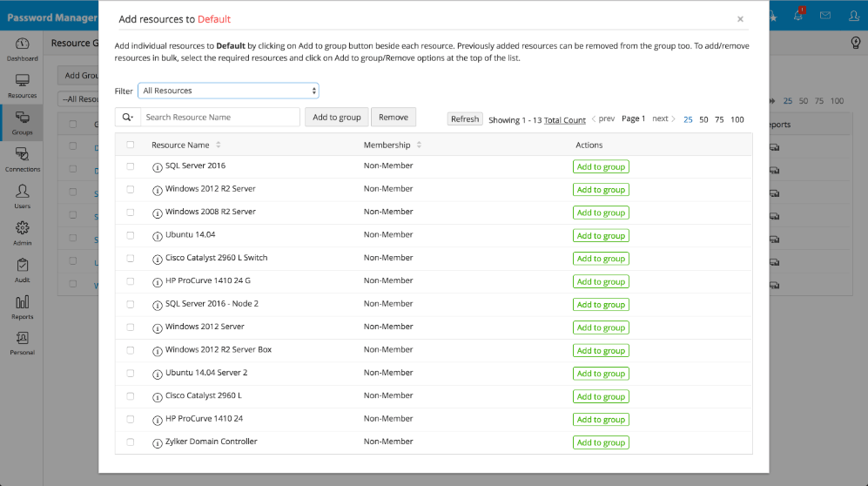This screenshot has height=486, width=868.
Task: Toggle the select-all checkbox in header
Action: (131, 145)
